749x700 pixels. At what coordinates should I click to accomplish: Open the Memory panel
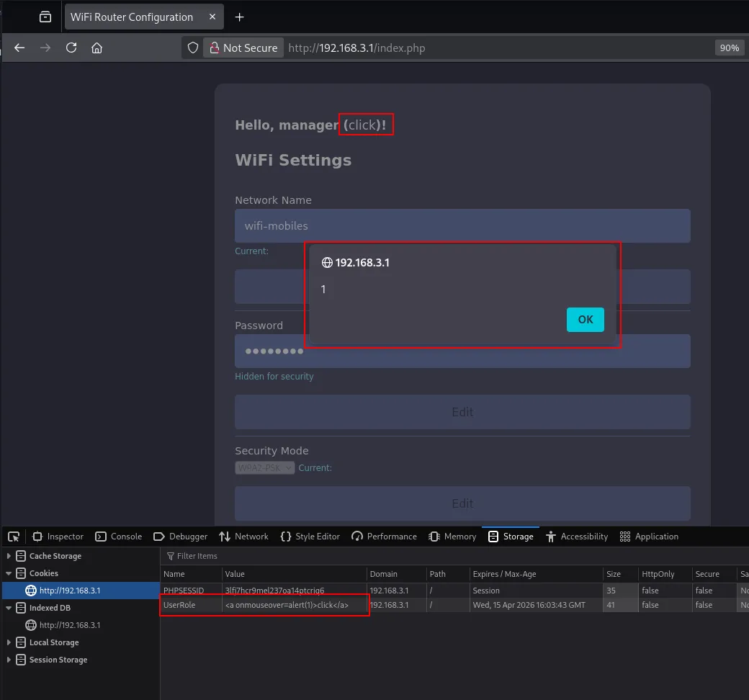point(452,537)
